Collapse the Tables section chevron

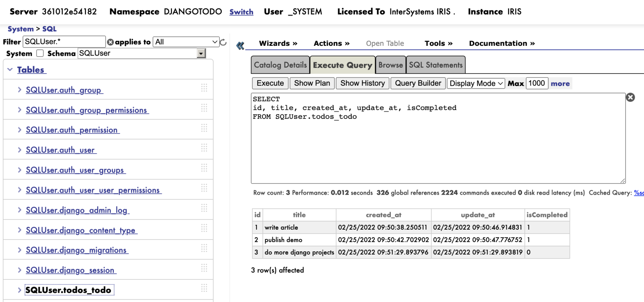click(x=10, y=70)
